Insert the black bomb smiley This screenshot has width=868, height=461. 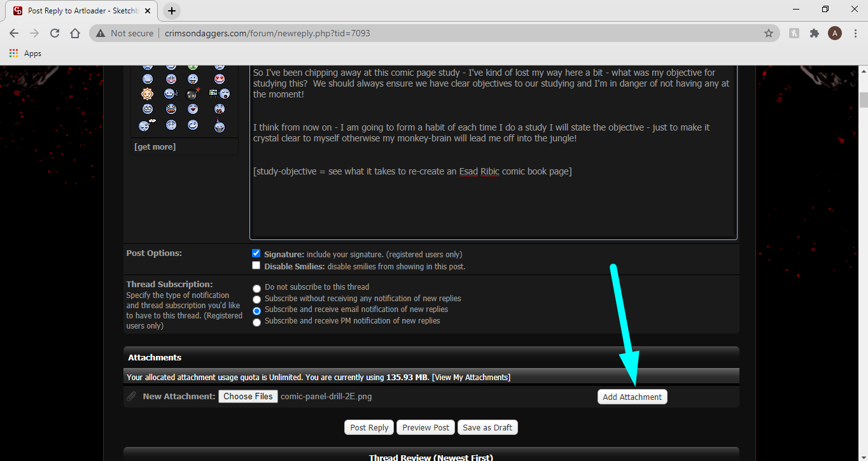(193, 93)
